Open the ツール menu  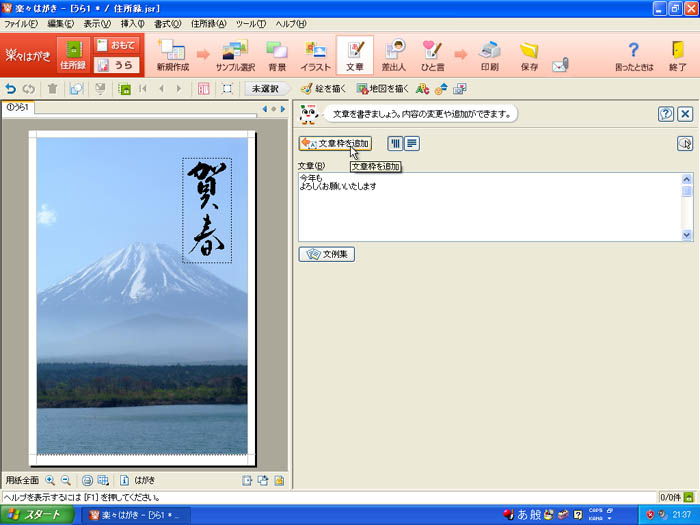pos(250,23)
